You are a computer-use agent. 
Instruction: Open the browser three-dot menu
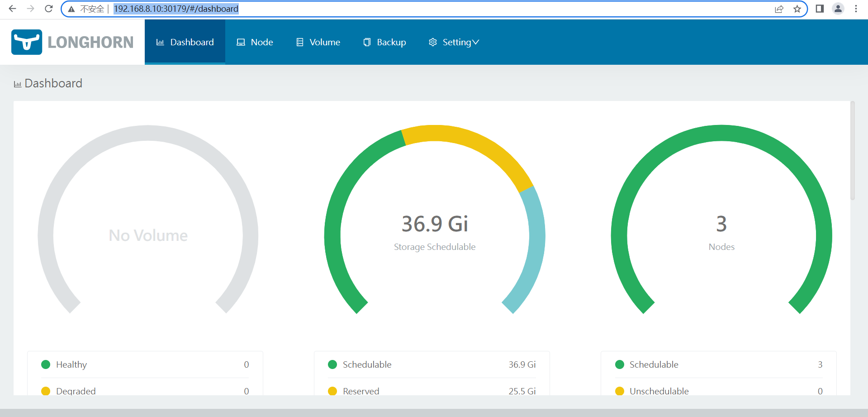856,9
